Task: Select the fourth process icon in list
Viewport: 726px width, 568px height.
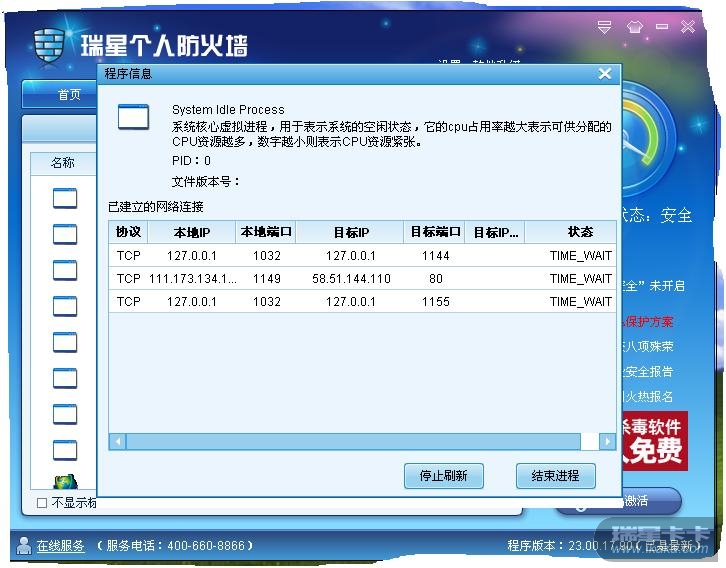Action: point(65,306)
